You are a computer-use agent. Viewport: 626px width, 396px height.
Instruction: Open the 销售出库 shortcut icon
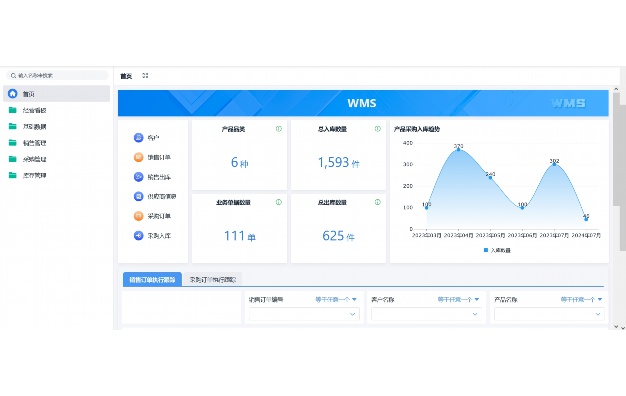point(138,176)
